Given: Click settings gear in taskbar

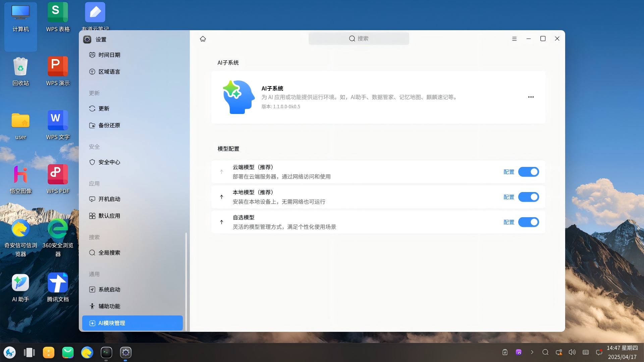Looking at the screenshot, I should (126, 352).
